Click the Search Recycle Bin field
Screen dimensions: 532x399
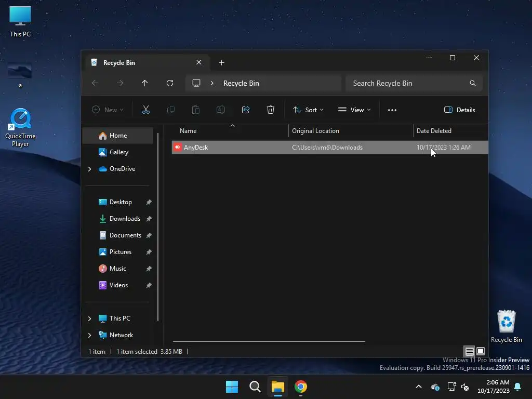[414, 83]
